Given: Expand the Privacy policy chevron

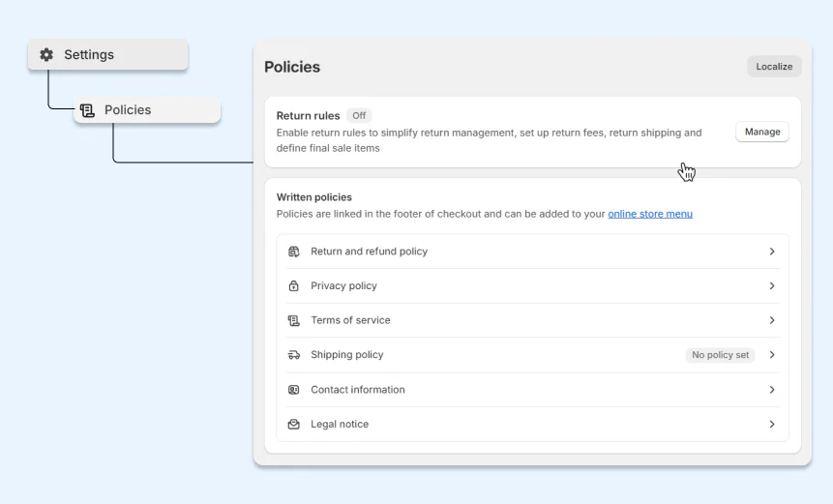Looking at the screenshot, I should 772,285.
